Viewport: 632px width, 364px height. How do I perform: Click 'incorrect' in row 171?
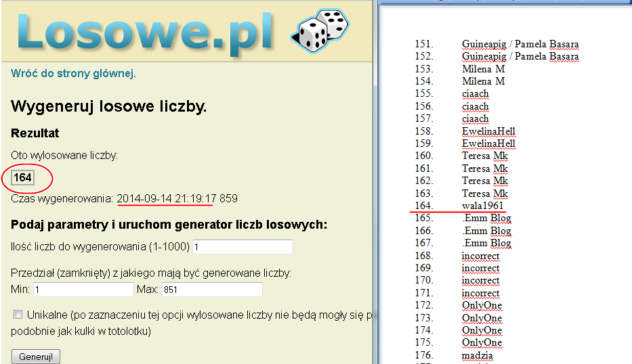tap(480, 293)
